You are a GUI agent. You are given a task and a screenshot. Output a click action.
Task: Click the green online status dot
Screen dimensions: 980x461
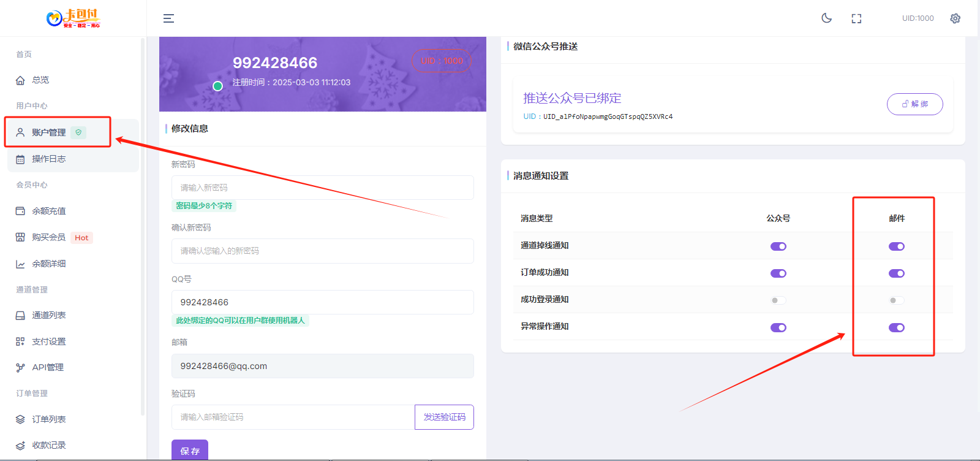217,86
